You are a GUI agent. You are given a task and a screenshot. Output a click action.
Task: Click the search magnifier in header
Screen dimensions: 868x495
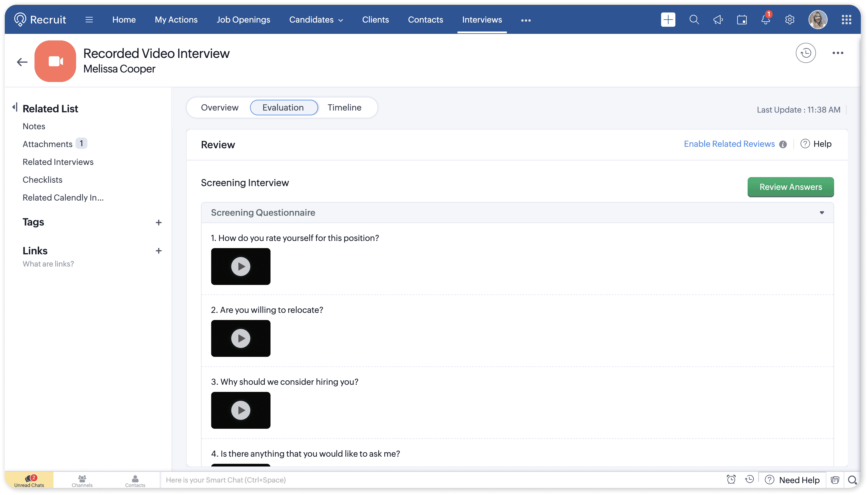pyautogui.click(x=694, y=20)
